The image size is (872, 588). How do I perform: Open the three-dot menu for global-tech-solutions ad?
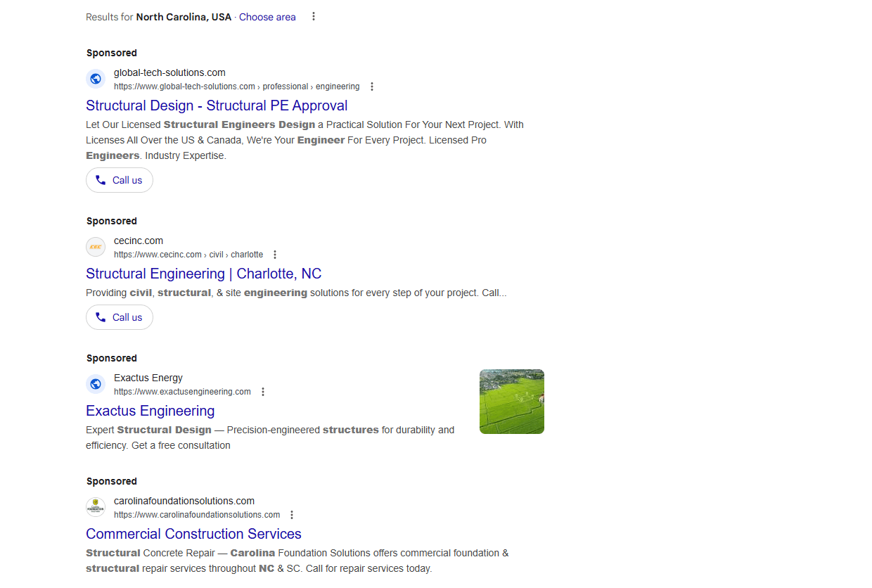pyautogui.click(x=372, y=87)
